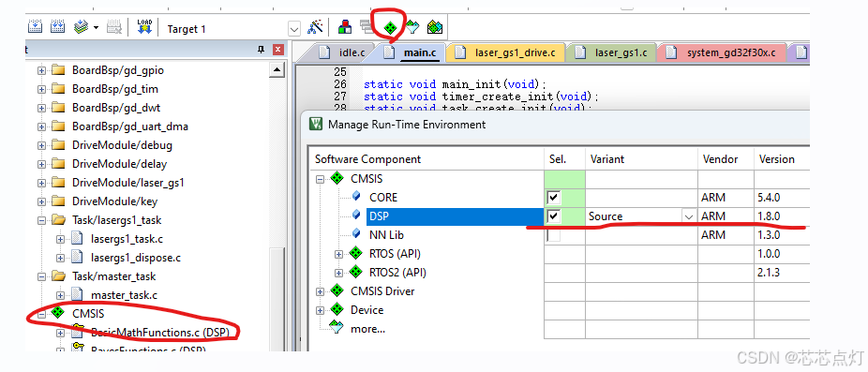The width and height of the screenshot is (868, 372).
Task: Expand the RTOS2 (API) node
Action: (x=338, y=273)
